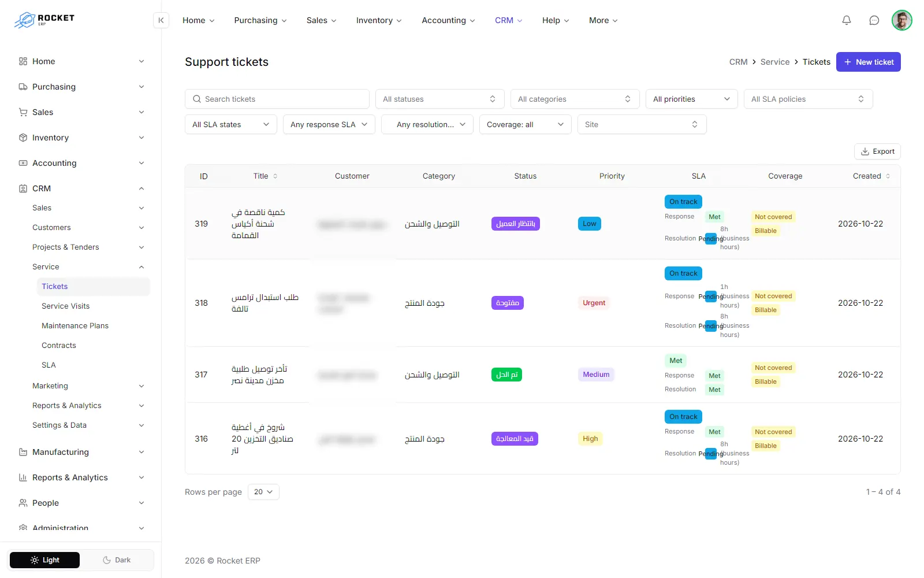Change rows per page from 20
Screen dimensions: 924x578
pyautogui.click(x=263, y=492)
